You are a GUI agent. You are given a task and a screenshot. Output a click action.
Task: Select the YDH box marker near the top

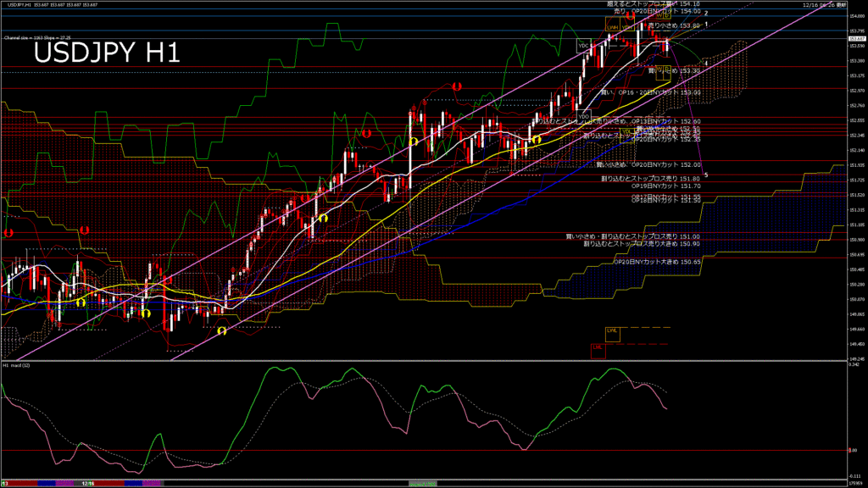point(626,28)
